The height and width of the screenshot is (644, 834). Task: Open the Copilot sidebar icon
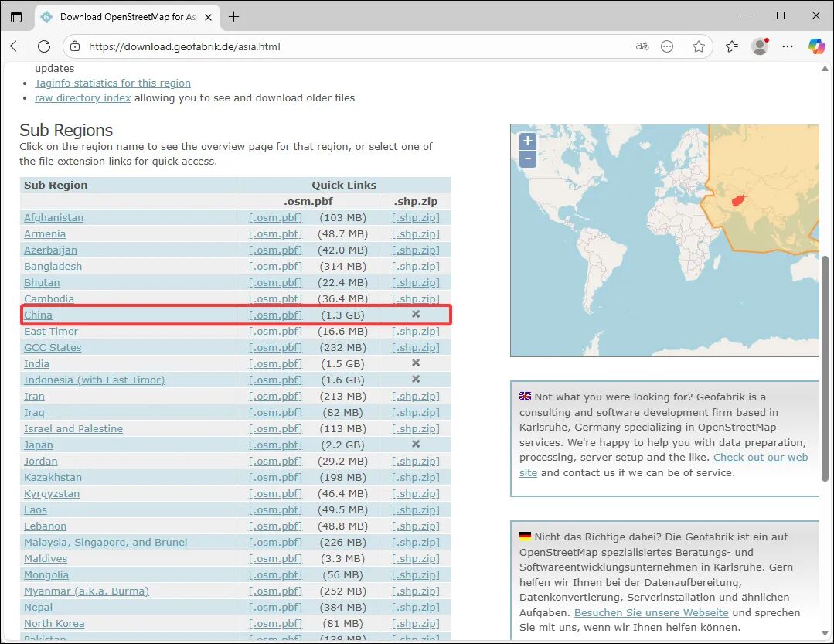[816, 46]
